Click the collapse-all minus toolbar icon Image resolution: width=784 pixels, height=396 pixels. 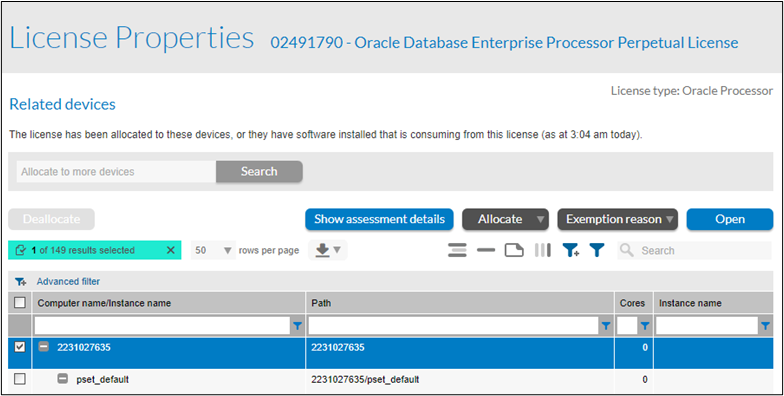(x=486, y=250)
